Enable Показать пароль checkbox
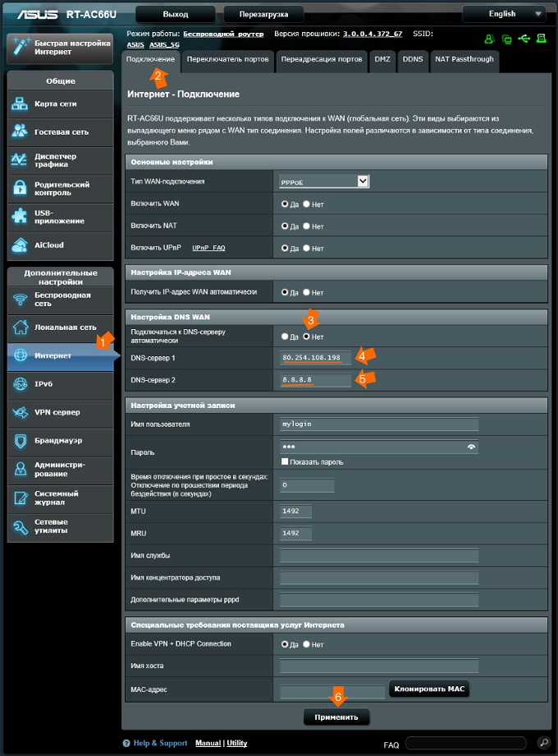558x756 pixels. [x=285, y=462]
